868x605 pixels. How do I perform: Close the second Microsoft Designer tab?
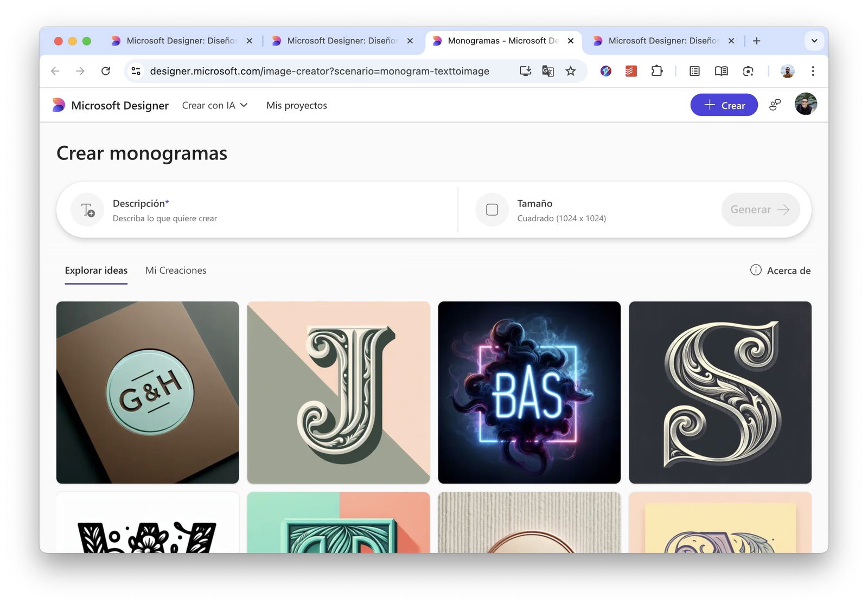[x=410, y=41]
